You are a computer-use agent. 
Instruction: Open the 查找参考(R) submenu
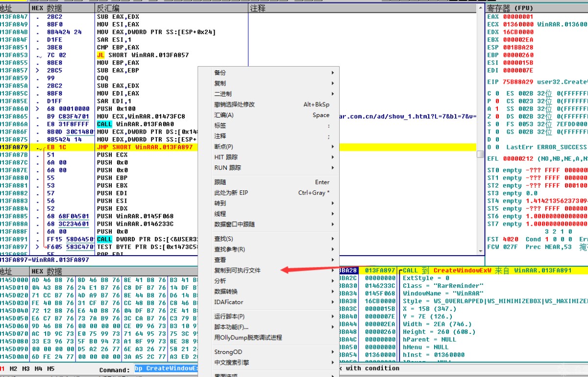pos(269,249)
